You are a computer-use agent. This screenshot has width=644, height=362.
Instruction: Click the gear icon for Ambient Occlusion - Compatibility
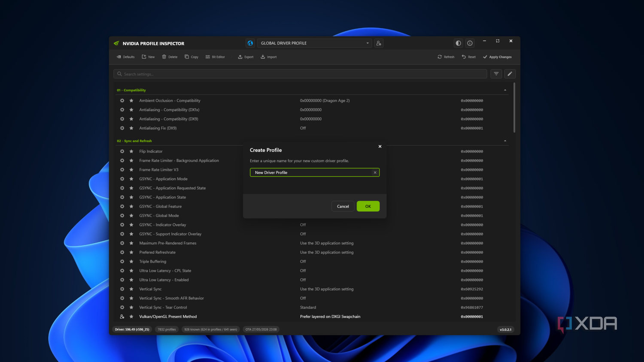click(x=122, y=101)
